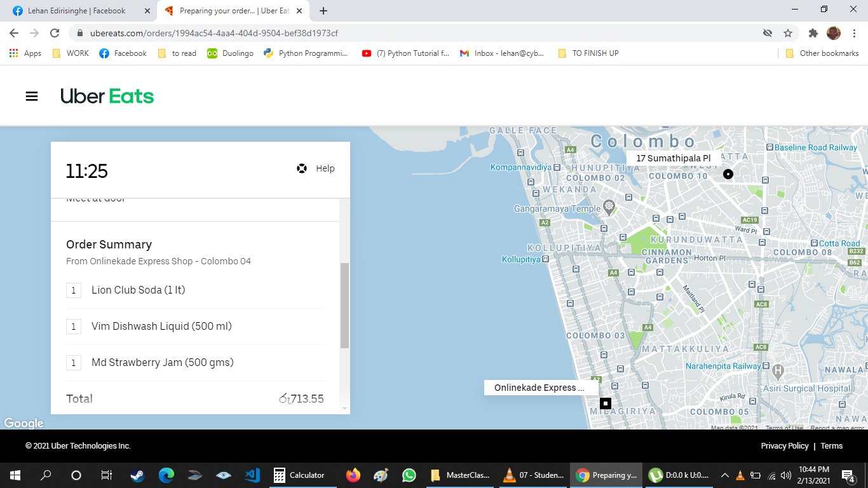
Task: Click the address bar URL field
Action: pyautogui.click(x=419, y=33)
